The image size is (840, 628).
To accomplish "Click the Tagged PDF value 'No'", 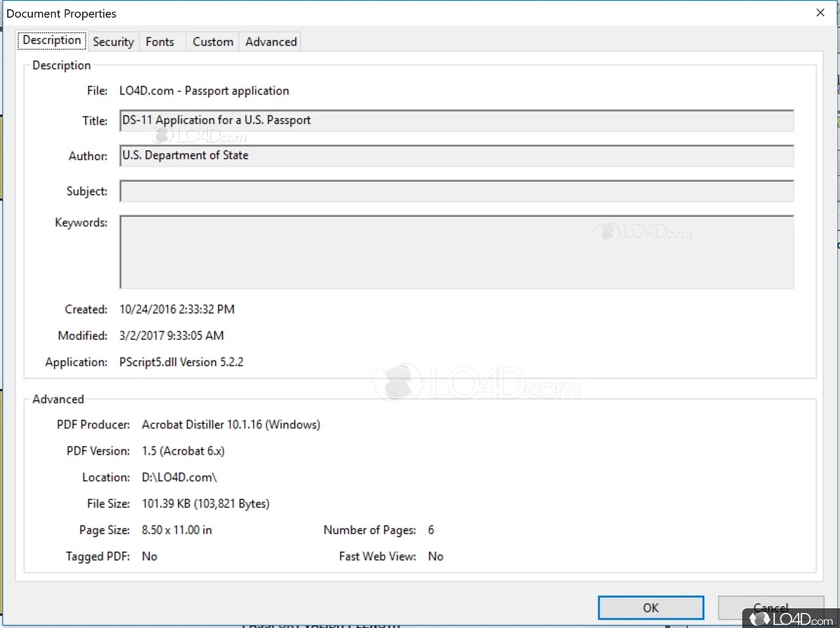I will [150, 556].
